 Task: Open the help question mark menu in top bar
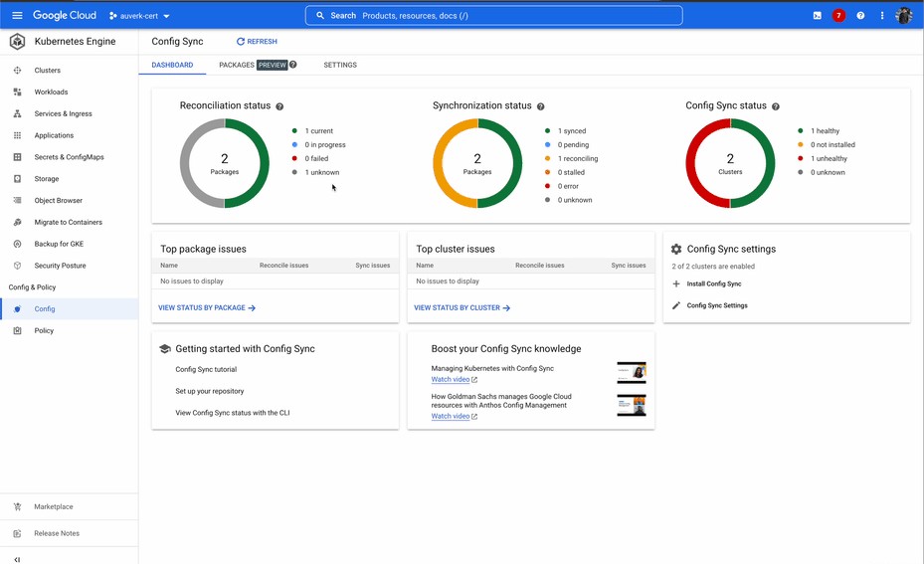point(860,16)
